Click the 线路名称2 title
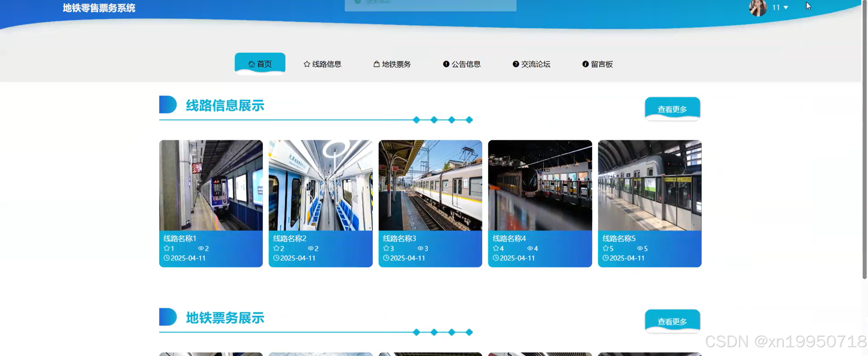The image size is (868, 356). (x=290, y=238)
